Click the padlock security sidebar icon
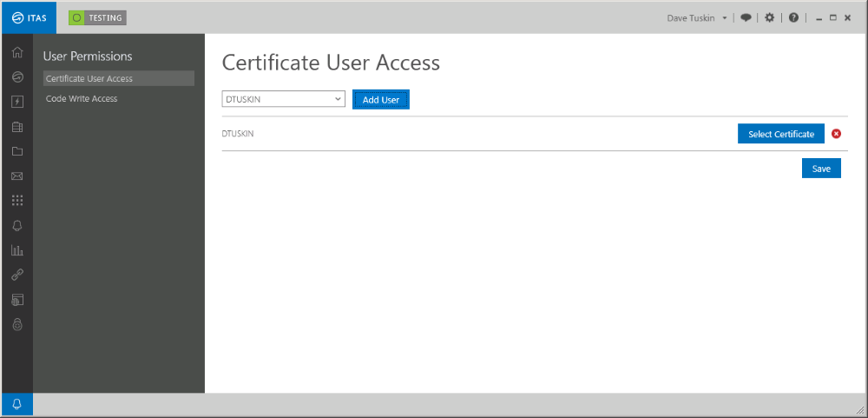Viewport: 868px width, 418px height. [x=17, y=324]
